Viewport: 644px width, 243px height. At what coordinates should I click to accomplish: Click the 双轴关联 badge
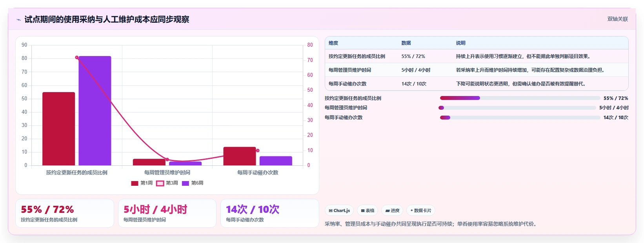[x=617, y=19]
